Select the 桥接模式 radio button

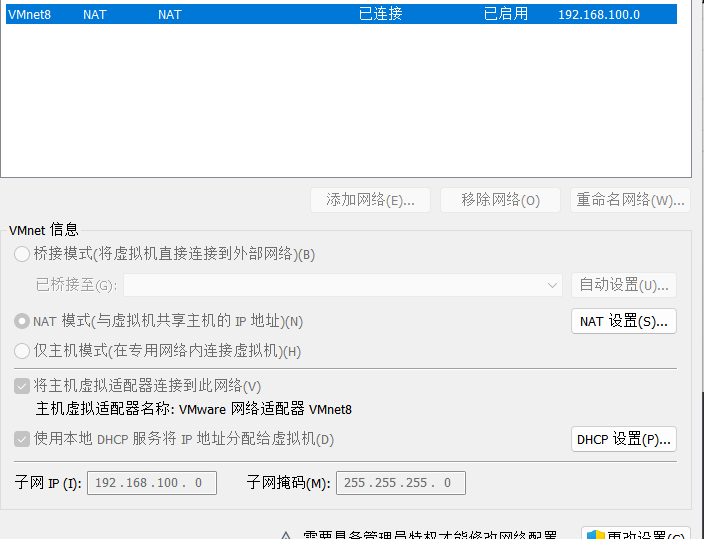coord(22,254)
